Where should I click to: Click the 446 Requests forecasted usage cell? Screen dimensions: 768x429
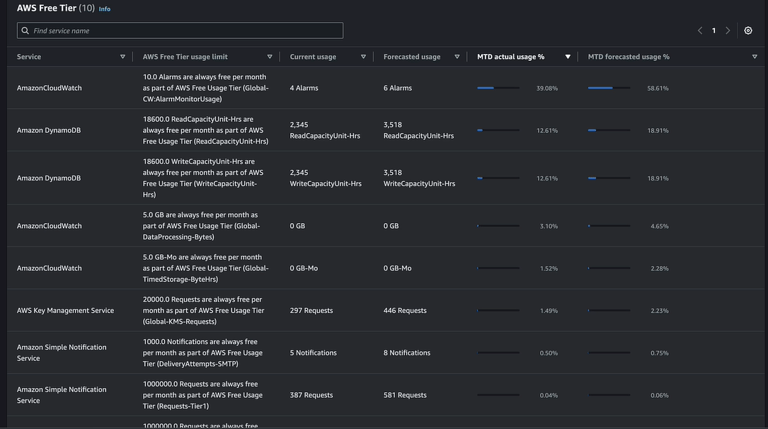(405, 310)
